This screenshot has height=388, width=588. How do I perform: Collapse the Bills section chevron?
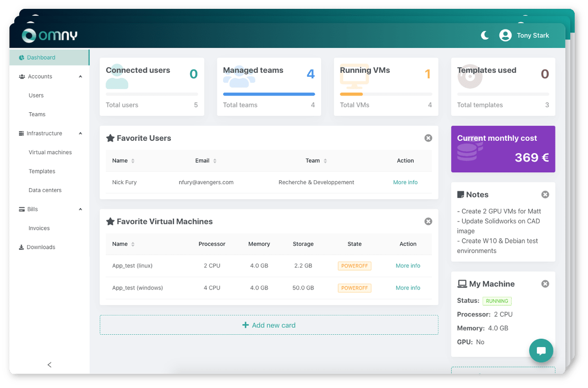pos(80,209)
